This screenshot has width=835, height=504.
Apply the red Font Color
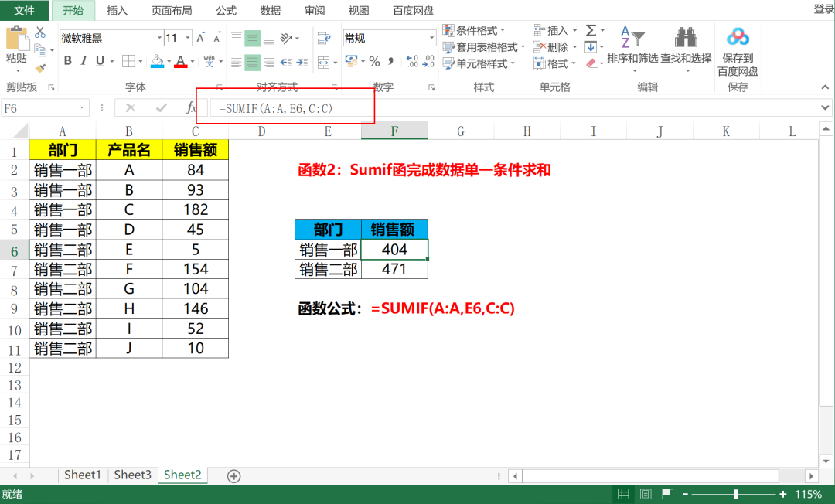(181, 61)
